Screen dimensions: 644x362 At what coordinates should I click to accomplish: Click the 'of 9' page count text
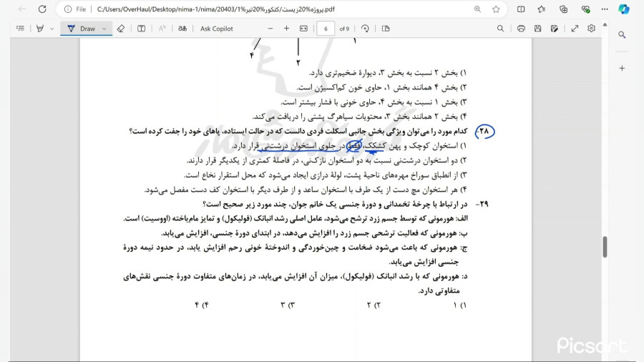[344, 29]
